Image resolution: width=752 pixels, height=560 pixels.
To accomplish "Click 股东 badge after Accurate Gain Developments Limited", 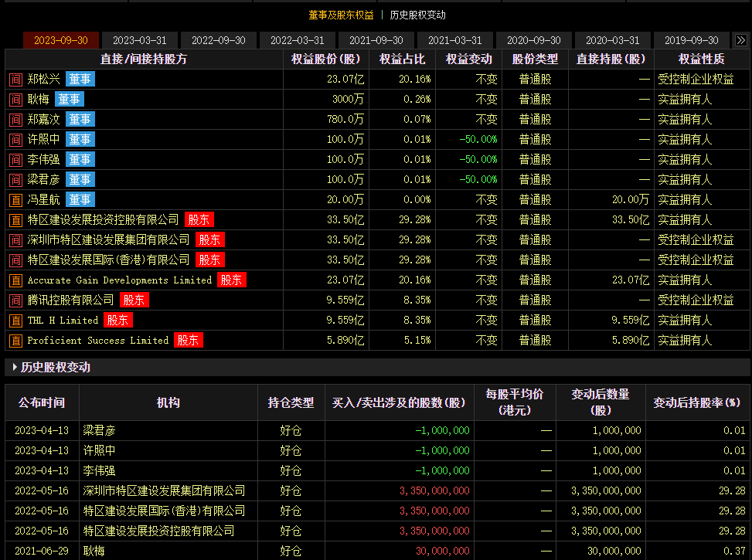I will 232,280.
